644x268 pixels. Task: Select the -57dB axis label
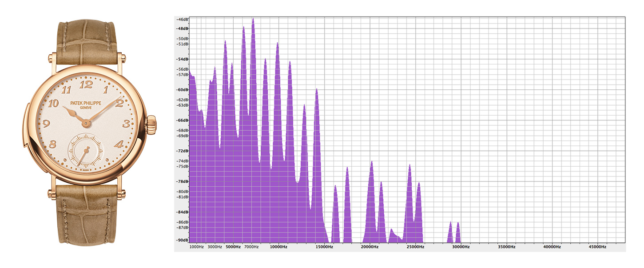point(182,75)
